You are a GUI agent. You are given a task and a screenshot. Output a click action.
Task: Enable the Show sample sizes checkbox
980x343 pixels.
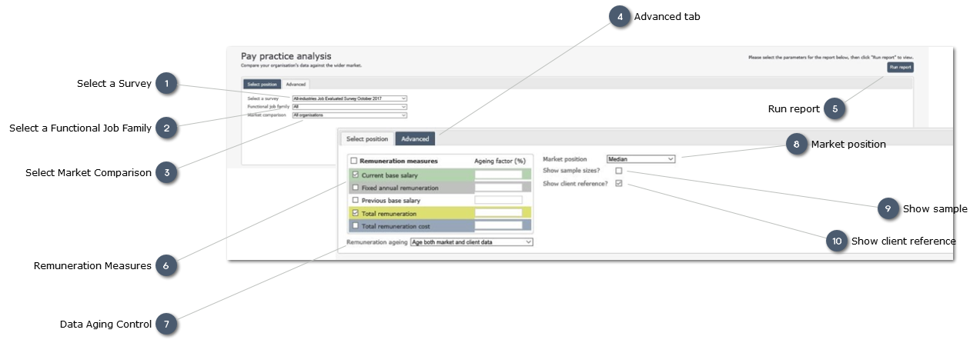coord(618,171)
